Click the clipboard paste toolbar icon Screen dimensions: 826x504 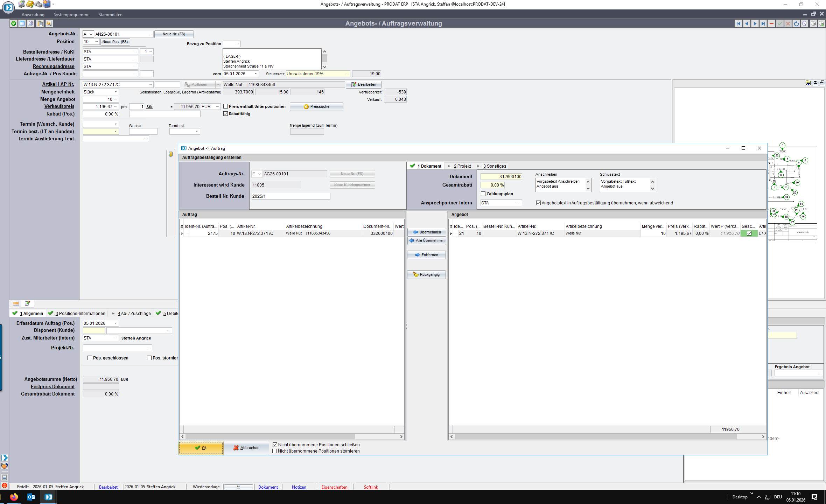click(x=40, y=23)
